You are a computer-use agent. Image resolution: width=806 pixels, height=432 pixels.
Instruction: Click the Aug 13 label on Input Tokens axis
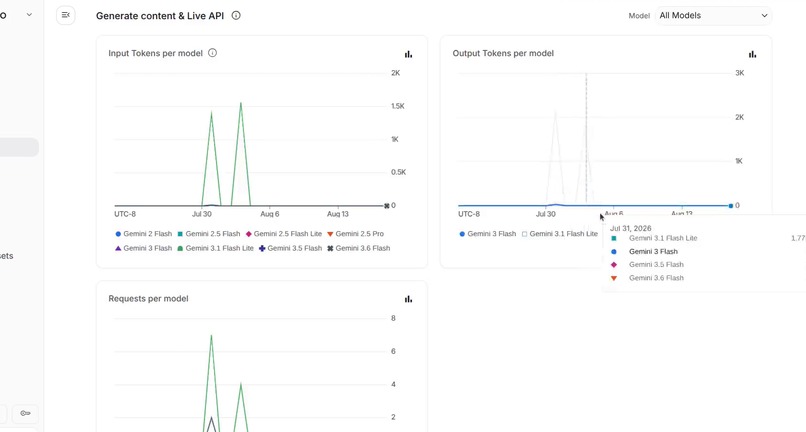338,214
